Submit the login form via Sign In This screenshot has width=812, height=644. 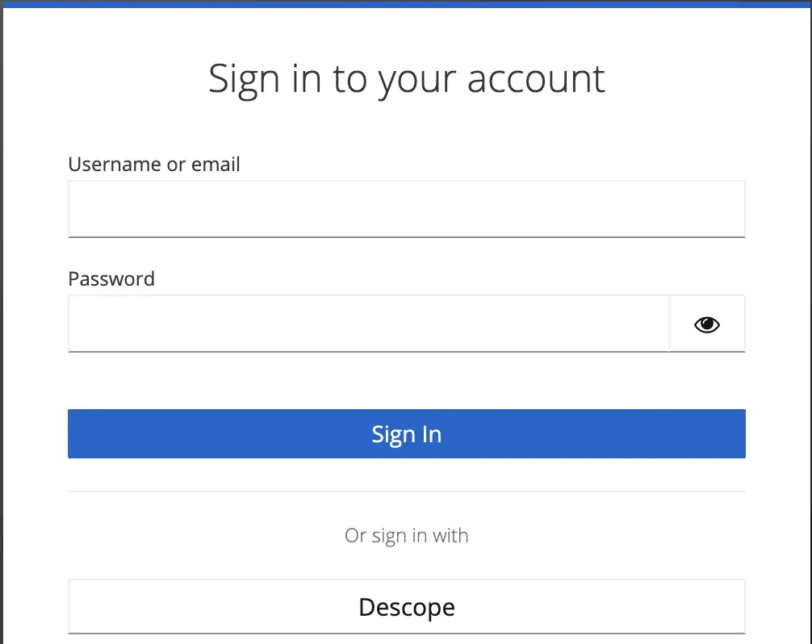pyautogui.click(x=406, y=433)
